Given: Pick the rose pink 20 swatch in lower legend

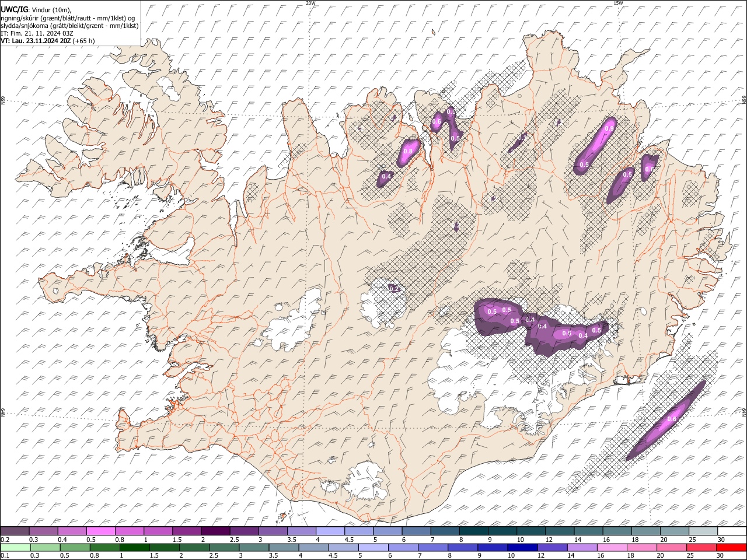Looking at the screenshot, I should (671, 547).
